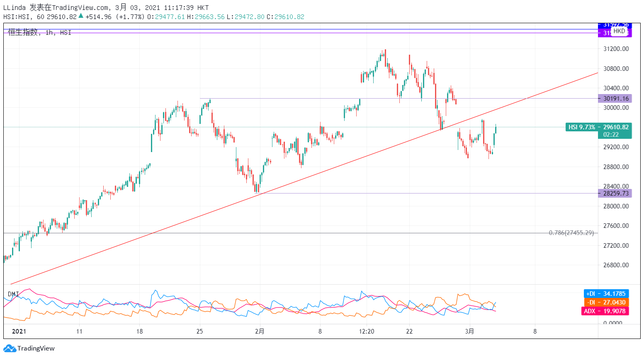The image size is (644, 358).
Task: Click the HSI:HSI, 60 symbol header text
Action: 24,17
